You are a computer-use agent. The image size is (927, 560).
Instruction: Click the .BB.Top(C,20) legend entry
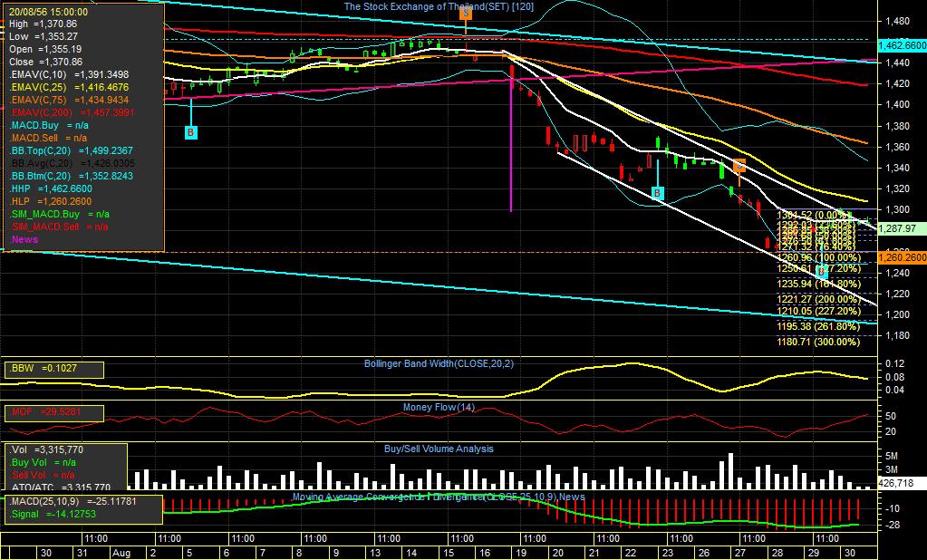click(71, 150)
